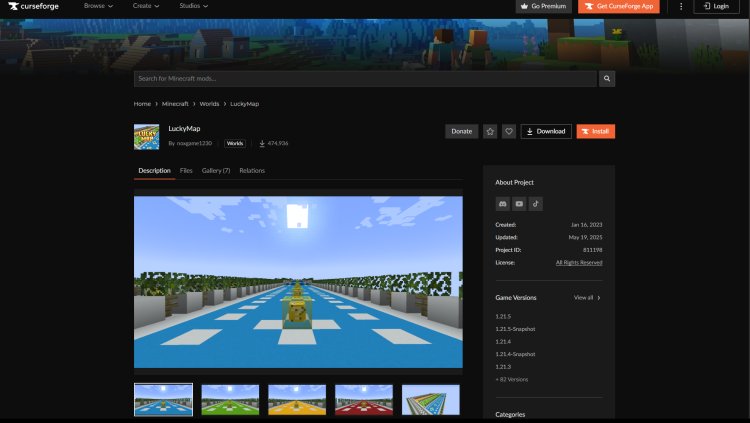Click game version 1.21.5

[503, 316]
